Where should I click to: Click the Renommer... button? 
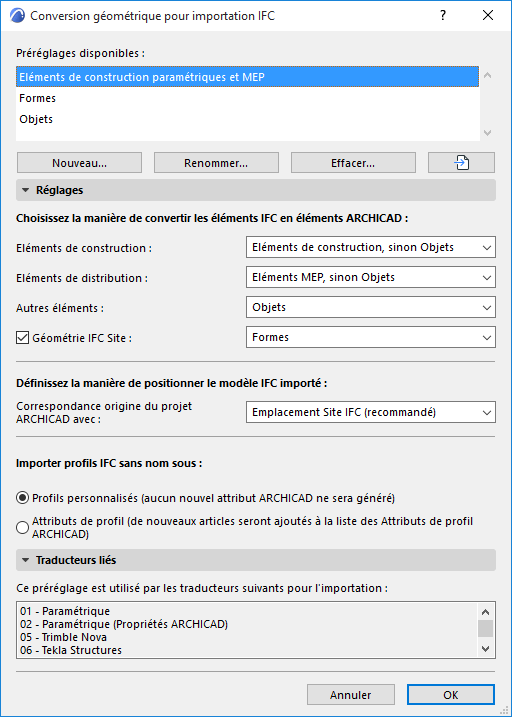[x=216, y=163]
